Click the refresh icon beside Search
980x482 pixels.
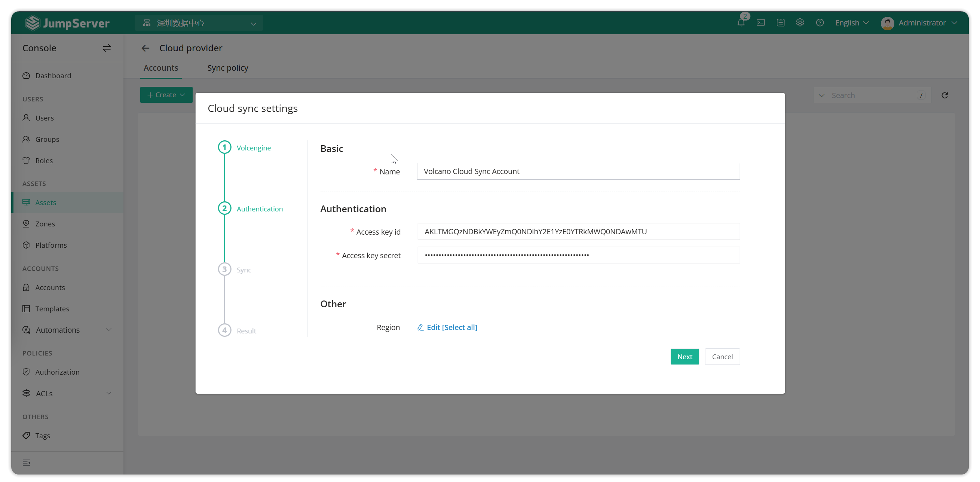pyautogui.click(x=944, y=95)
